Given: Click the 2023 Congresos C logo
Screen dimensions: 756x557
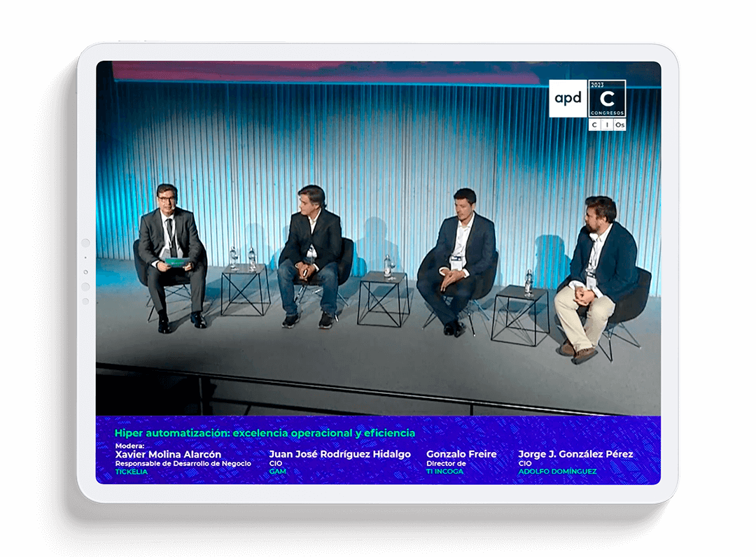Looking at the screenshot, I should coord(607,98).
